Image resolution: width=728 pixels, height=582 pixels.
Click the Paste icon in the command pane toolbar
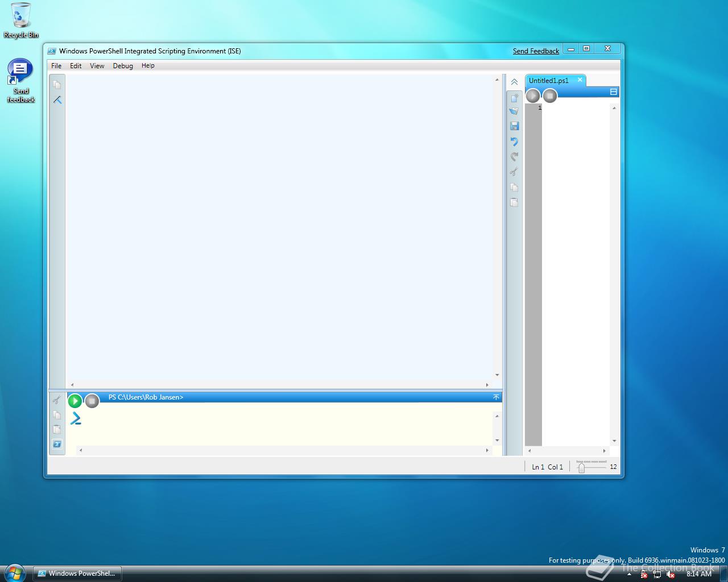point(57,429)
